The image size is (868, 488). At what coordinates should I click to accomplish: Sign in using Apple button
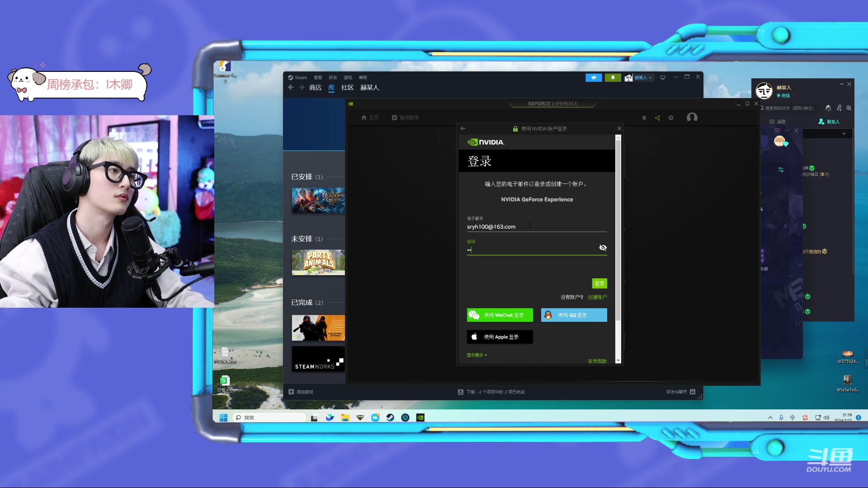(x=500, y=337)
